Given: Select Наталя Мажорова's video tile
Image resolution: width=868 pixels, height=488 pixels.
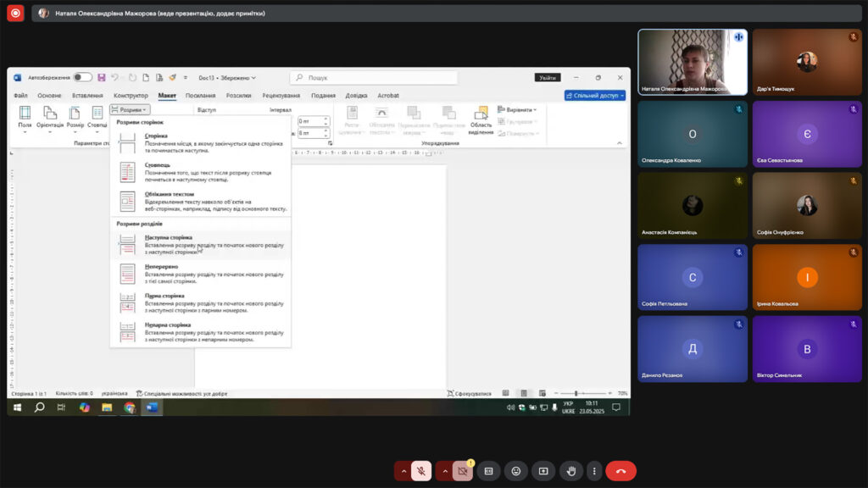Looking at the screenshot, I should (693, 62).
